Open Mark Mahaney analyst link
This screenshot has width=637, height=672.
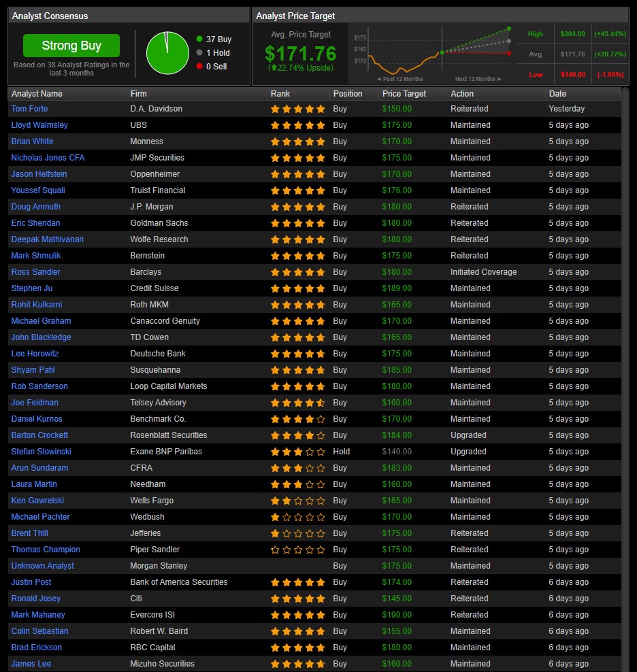(38, 615)
